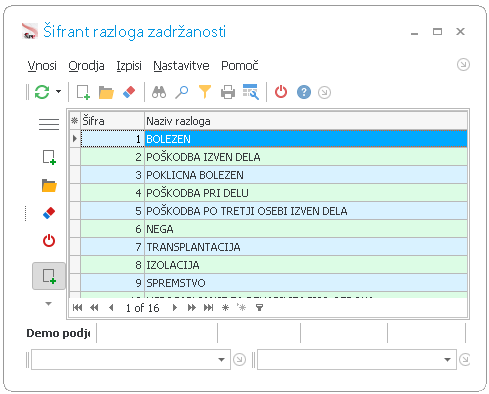Click the folder icon in side panel
Image resolution: width=489 pixels, height=394 pixels.
pyautogui.click(x=49, y=185)
